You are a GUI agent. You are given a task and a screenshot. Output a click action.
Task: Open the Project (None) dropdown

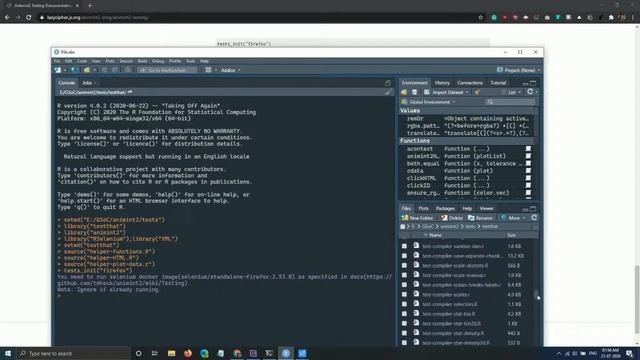[519, 70]
